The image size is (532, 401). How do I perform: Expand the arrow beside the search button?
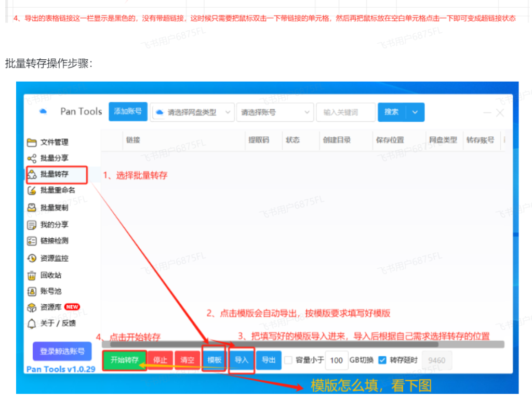pos(415,112)
